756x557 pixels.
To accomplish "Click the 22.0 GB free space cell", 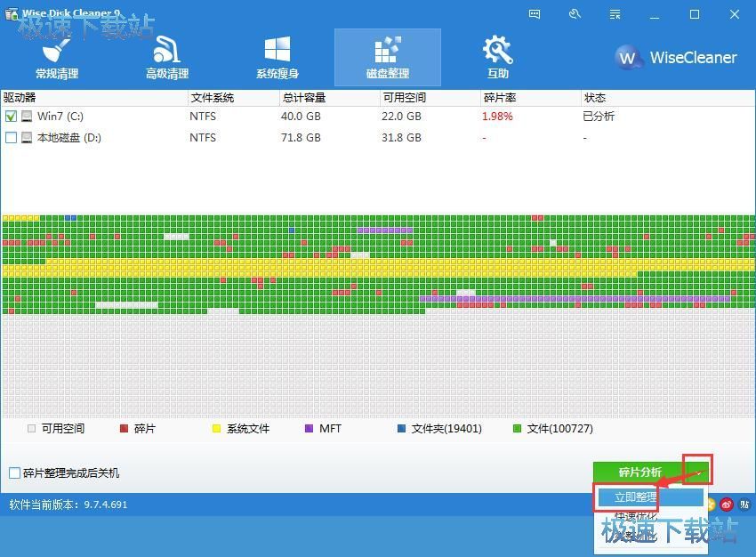I will tap(402, 117).
